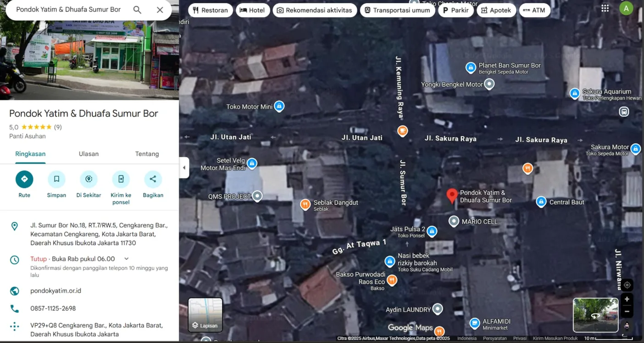This screenshot has width=644, height=343.
Task: Center map on your location
Action: coord(627,285)
